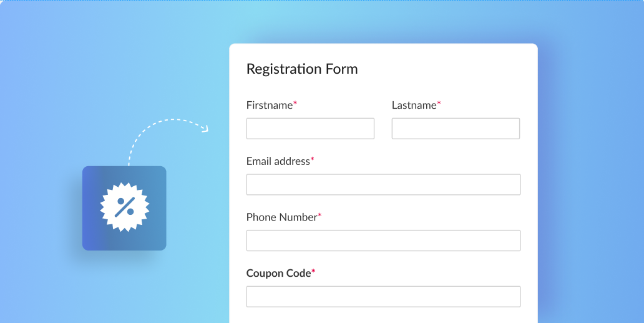Activate the Coupon Code input field
Viewport: 644px width, 323px height.
tap(383, 297)
